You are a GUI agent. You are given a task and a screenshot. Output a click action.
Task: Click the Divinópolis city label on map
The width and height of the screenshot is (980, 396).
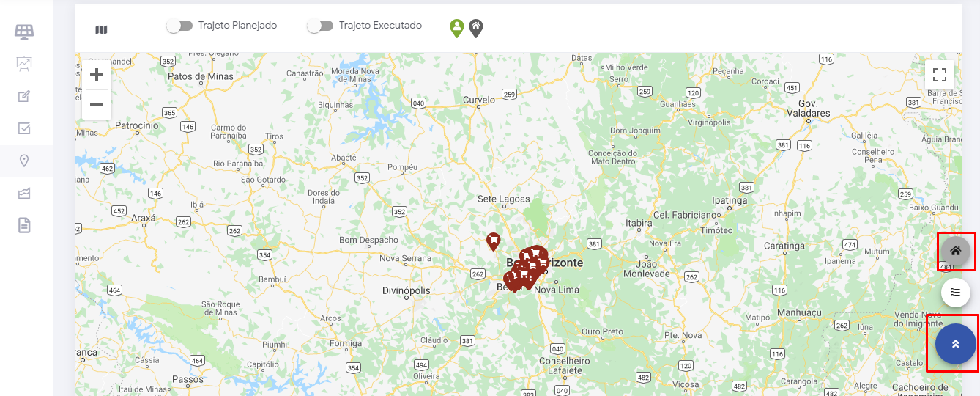point(407,291)
